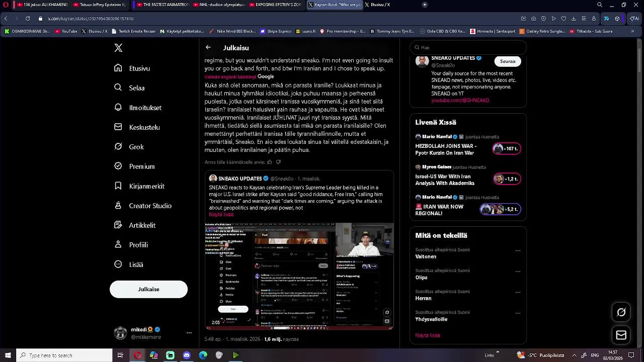The width and height of the screenshot is (644, 362).
Task: Click the Näytä lisää link in quoted post
Action: tap(221, 214)
